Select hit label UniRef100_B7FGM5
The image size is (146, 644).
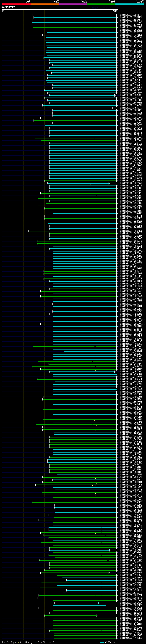pos(131,27)
